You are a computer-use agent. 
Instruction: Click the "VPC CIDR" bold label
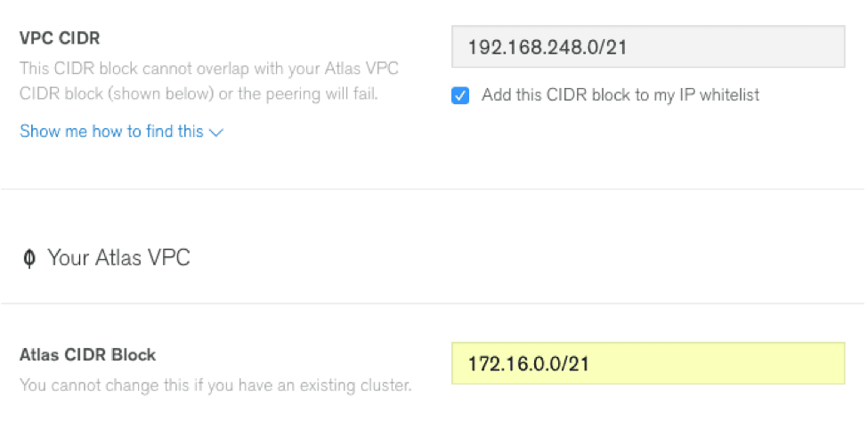tap(59, 39)
